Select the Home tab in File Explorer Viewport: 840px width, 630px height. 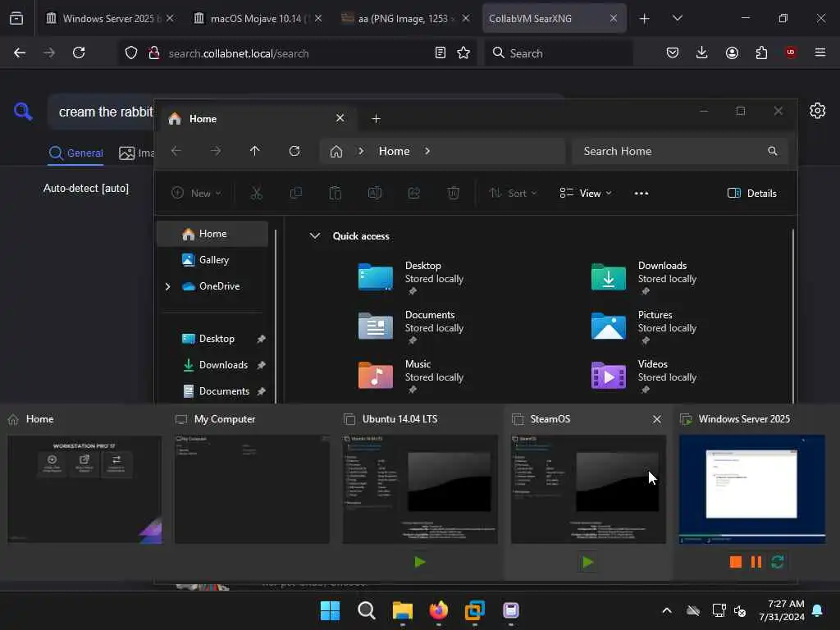(x=257, y=118)
